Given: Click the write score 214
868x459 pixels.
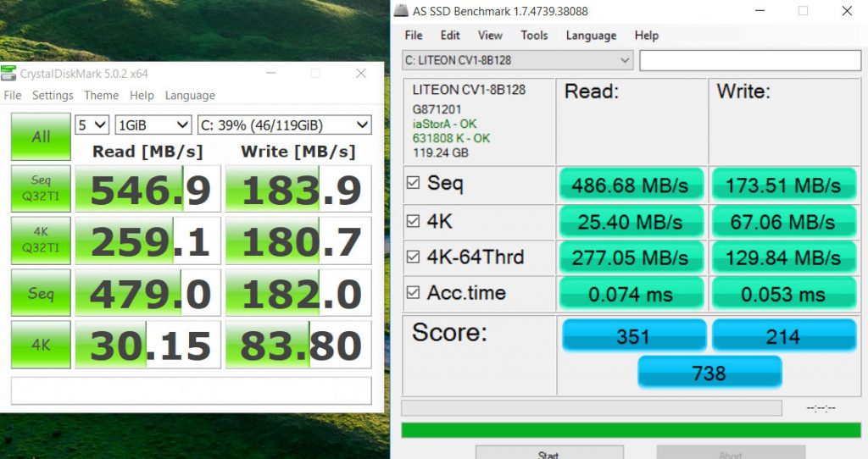Looking at the screenshot, I should pyautogui.click(x=783, y=335).
